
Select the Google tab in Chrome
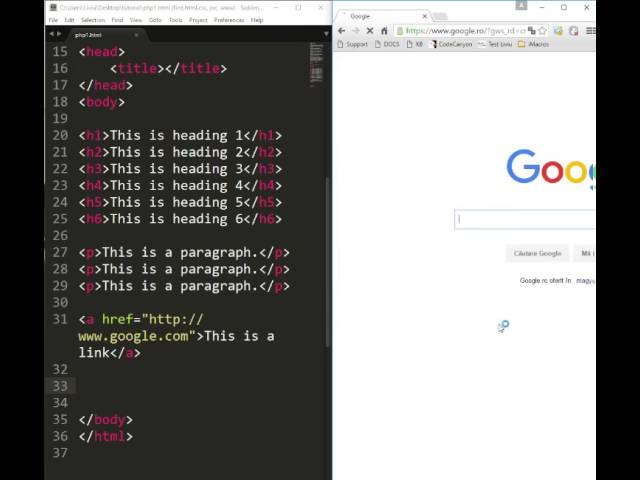380,16
